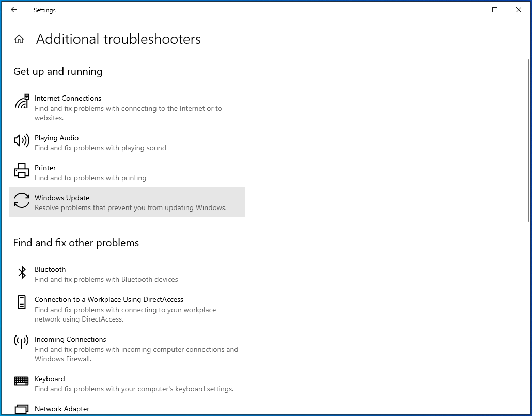Expand the Windows Update troubleshooter entry
The width and height of the screenshot is (532, 416).
pos(62,198)
